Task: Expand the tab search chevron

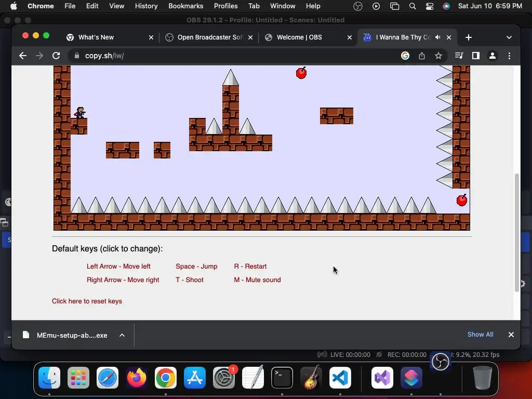Action: (509, 37)
